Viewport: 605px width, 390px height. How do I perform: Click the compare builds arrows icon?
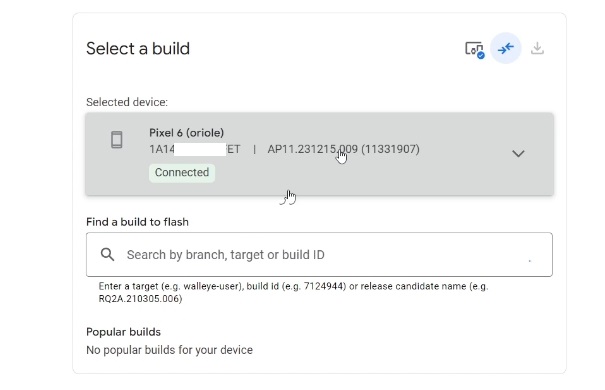(x=506, y=49)
